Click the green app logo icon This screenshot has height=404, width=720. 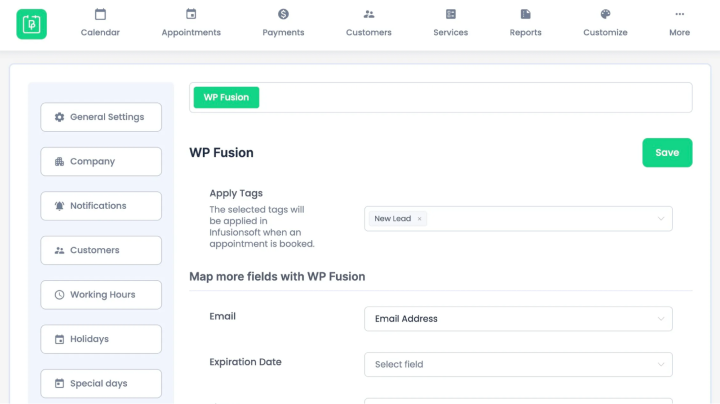point(32,24)
